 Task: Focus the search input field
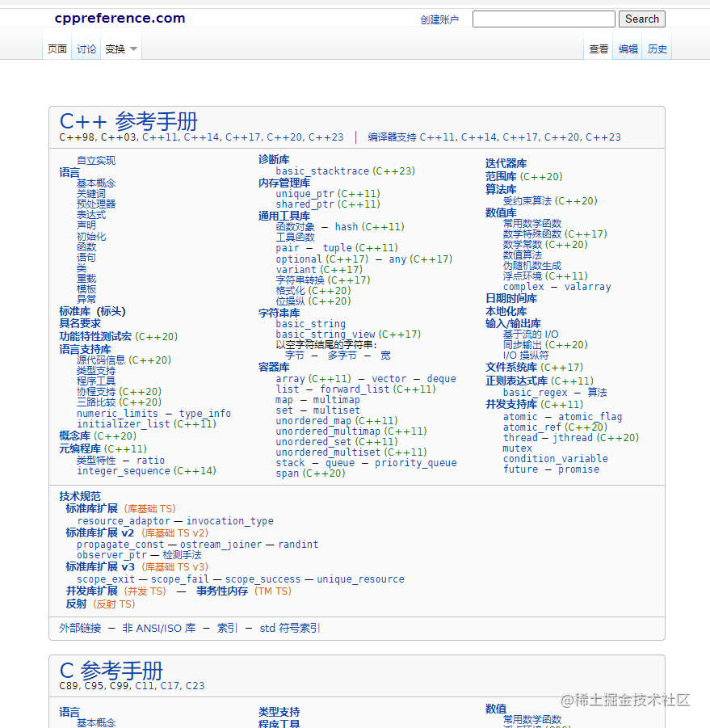click(544, 19)
